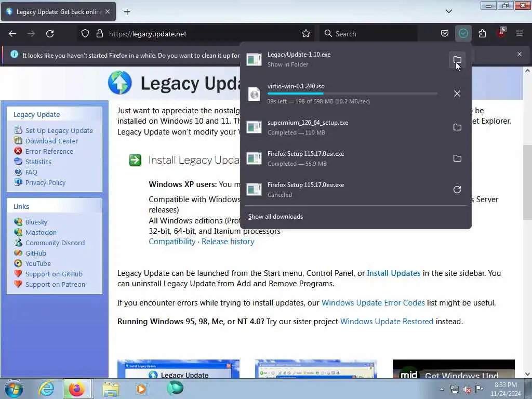The image size is (532, 399).
Task: Retry the canceled Firefox Setup download
Action: pyautogui.click(x=457, y=190)
